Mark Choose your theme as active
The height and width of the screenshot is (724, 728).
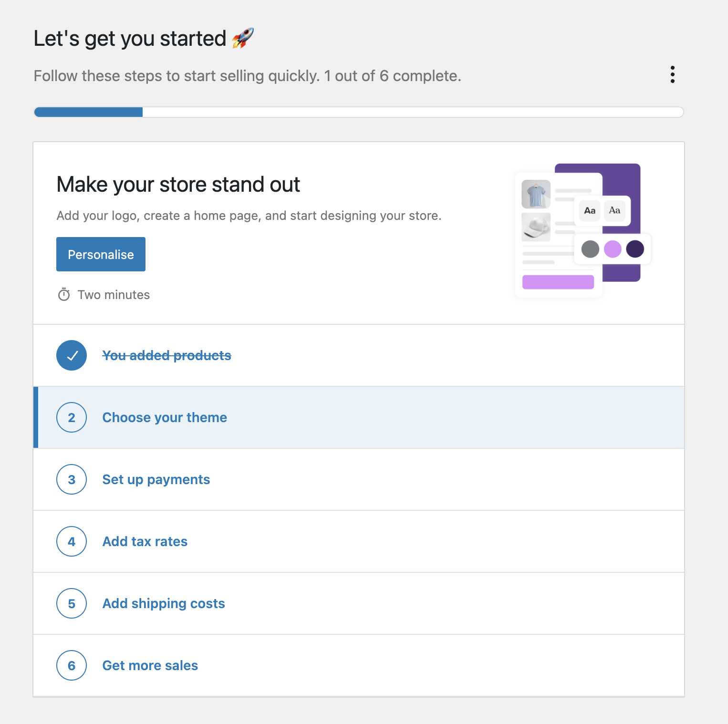pos(164,417)
